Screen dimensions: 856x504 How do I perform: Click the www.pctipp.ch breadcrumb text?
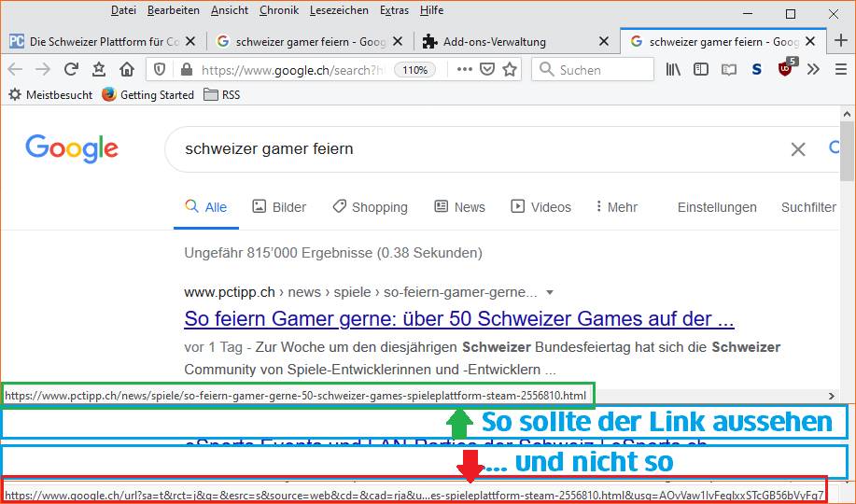click(x=230, y=292)
